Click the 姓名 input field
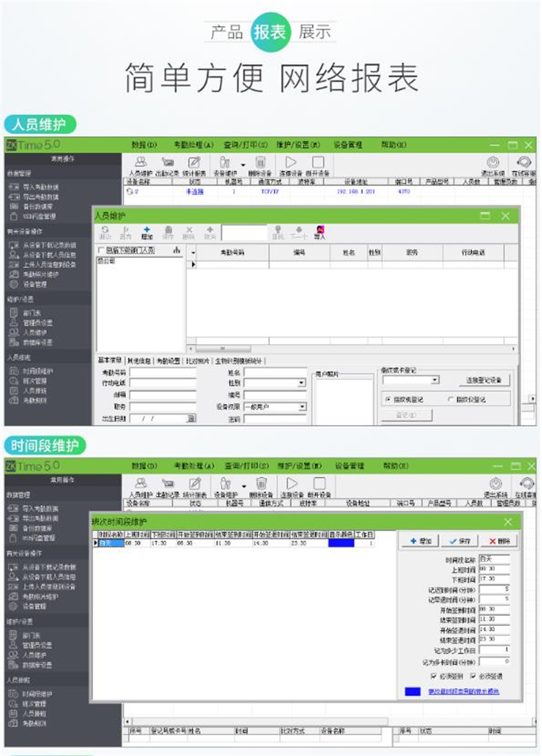The height and width of the screenshot is (756, 542). [275, 372]
